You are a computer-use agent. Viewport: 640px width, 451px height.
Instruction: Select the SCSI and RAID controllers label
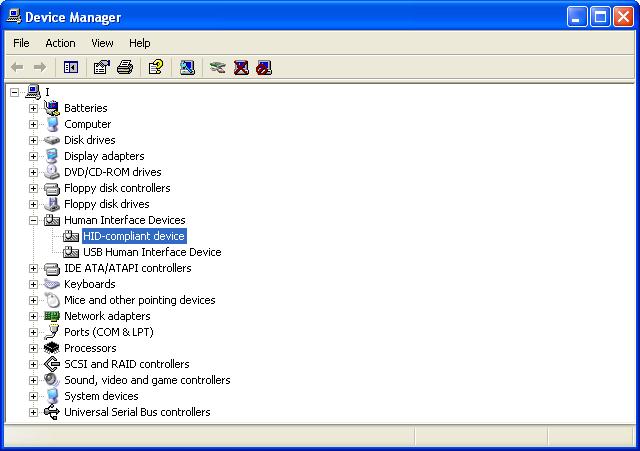(127, 364)
